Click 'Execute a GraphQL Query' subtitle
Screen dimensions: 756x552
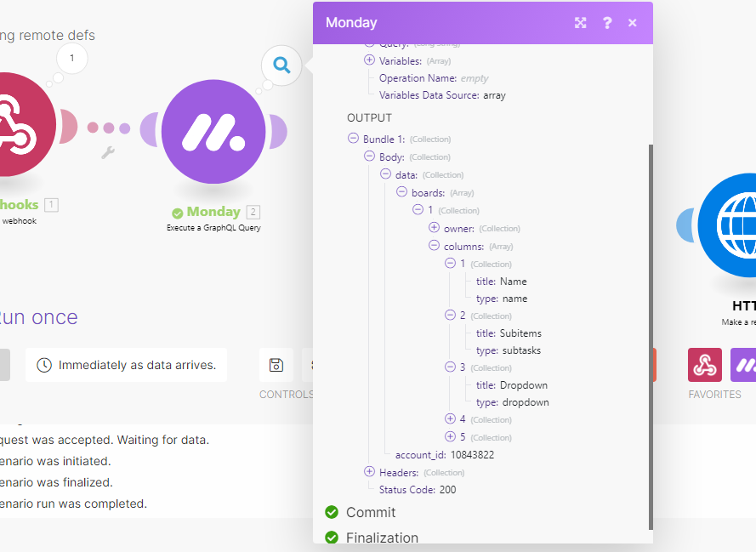(x=213, y=228)
